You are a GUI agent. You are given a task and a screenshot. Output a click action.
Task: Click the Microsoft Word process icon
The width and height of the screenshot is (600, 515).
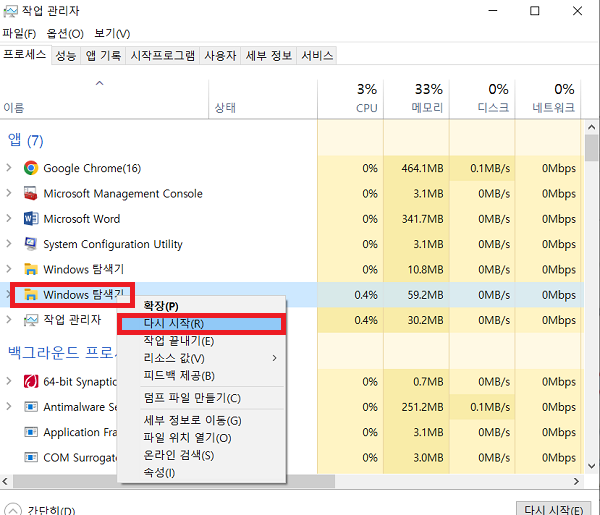31,219
